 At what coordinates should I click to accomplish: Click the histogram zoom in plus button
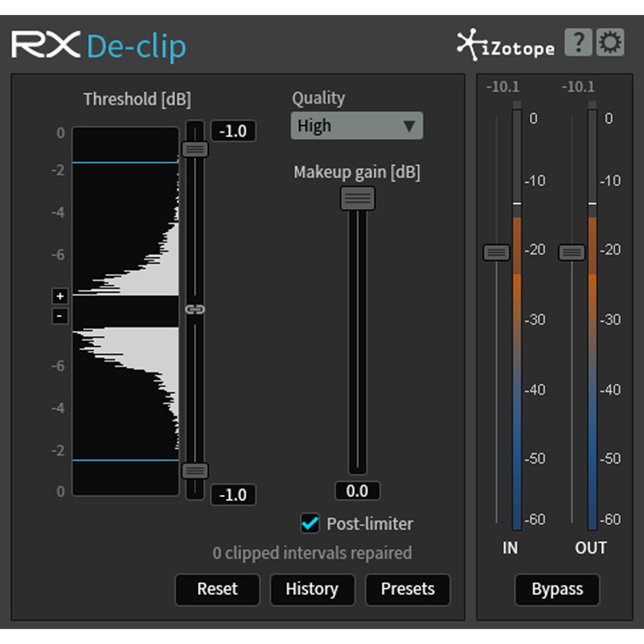tap(60, 296)
